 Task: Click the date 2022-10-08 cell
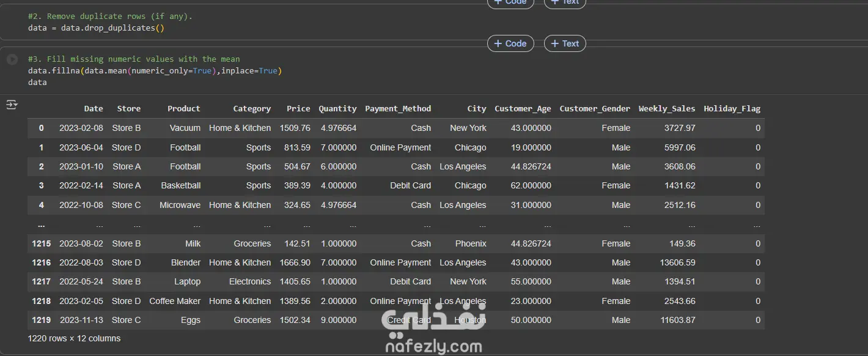(x=81, y=206)
